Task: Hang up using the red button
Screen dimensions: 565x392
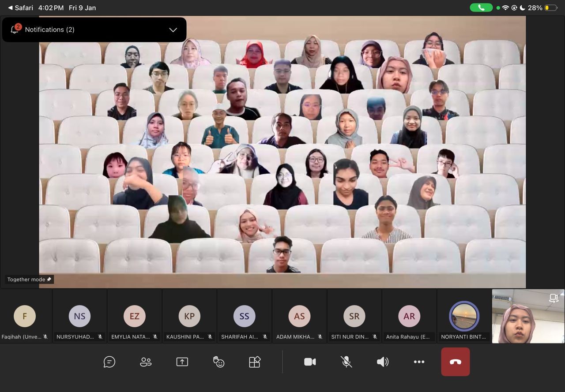Action: click(x=455, y=362)
